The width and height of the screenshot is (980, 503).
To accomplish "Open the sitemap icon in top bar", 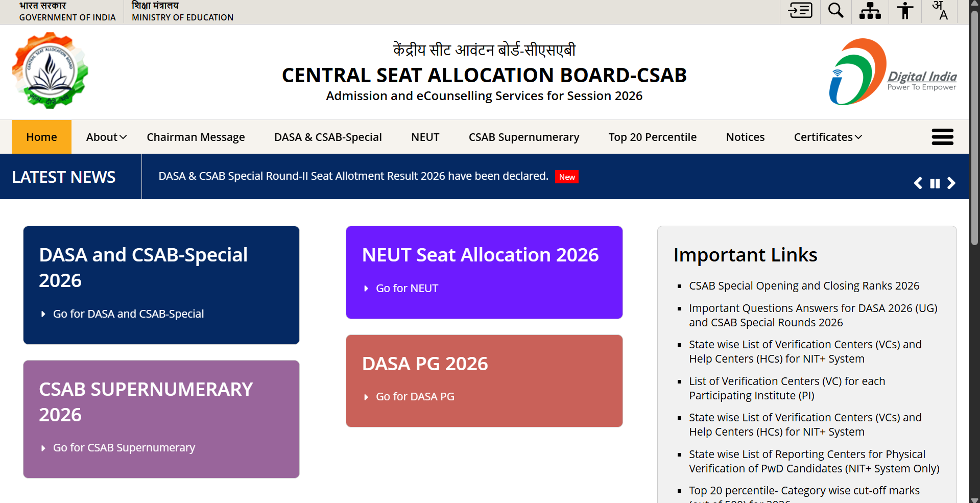I will pos(870,10).
